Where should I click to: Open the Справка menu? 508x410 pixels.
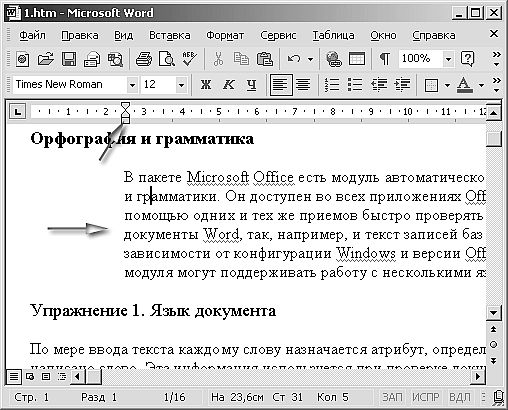[x=434, y=35]
